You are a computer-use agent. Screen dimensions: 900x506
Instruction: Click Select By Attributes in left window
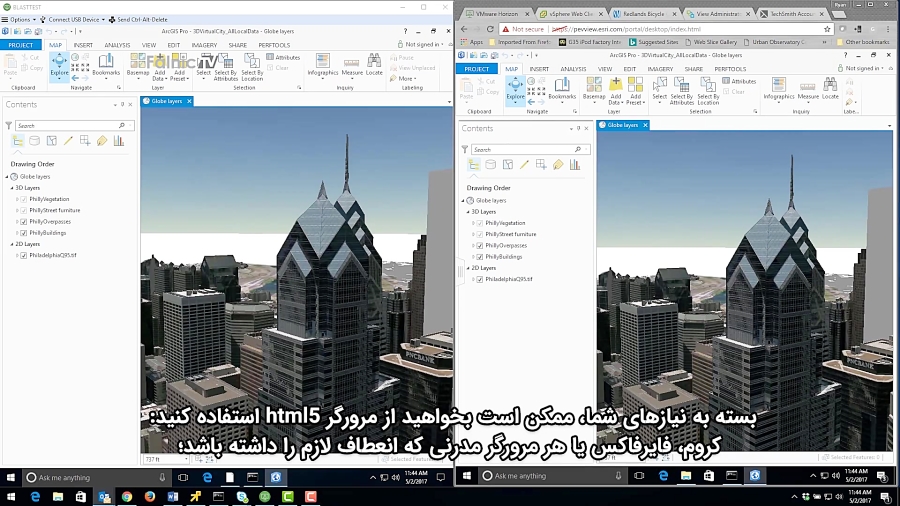[x=226, y=67]
